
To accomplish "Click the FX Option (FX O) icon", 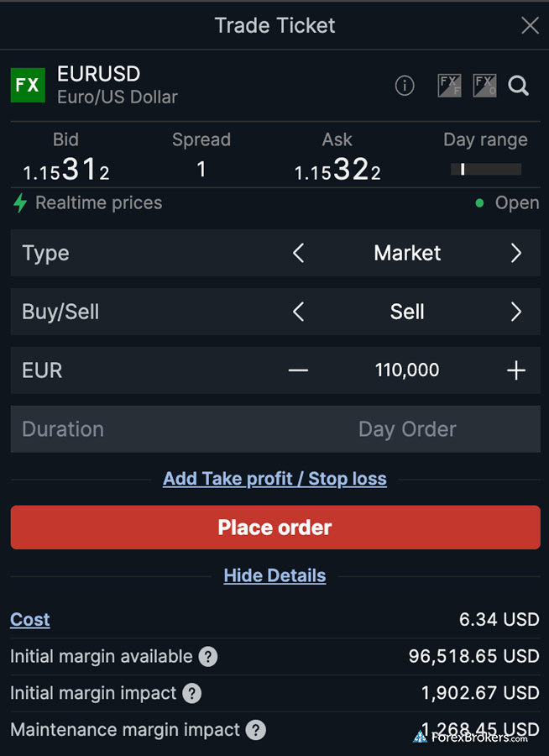I will 484,86.
